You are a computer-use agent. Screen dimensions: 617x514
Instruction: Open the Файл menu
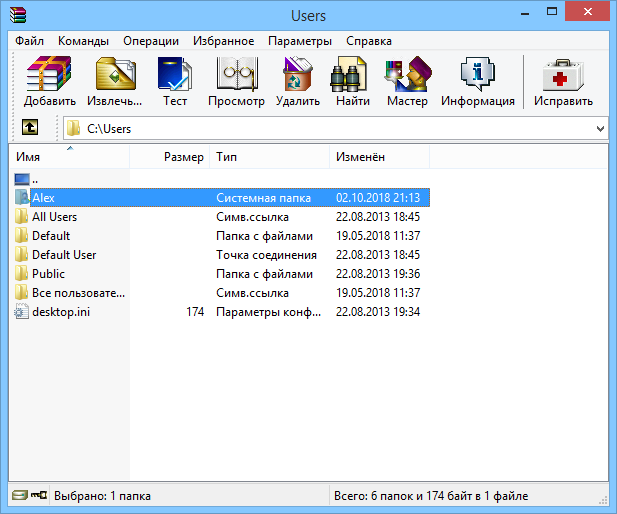(30, 41)
